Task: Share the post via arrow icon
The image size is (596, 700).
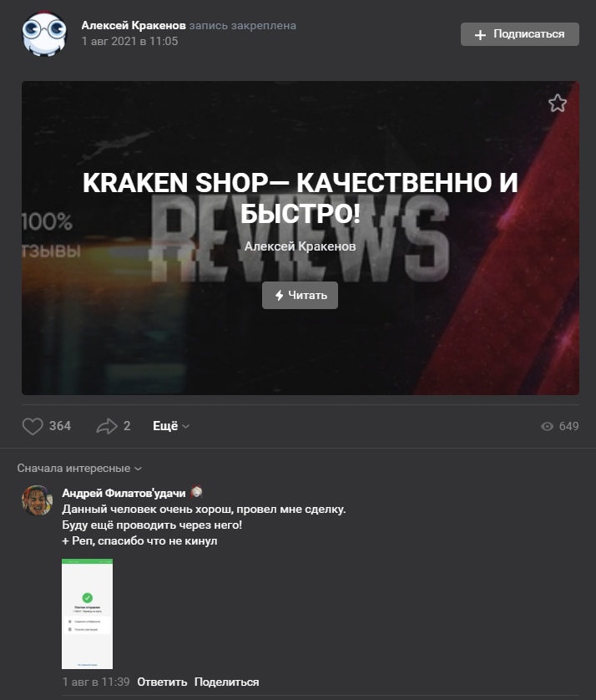Action: pyautogui.click(x=107, y=426)
